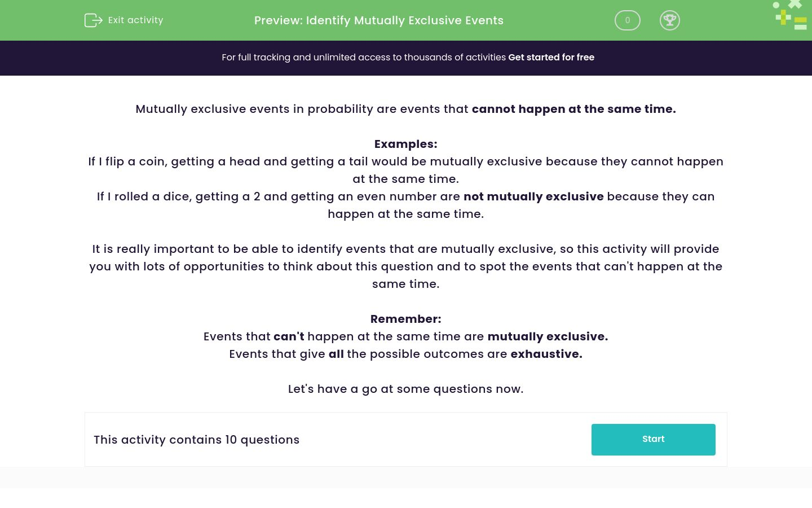Click the EdPlace logo in the top right corner

pos(789,15)
